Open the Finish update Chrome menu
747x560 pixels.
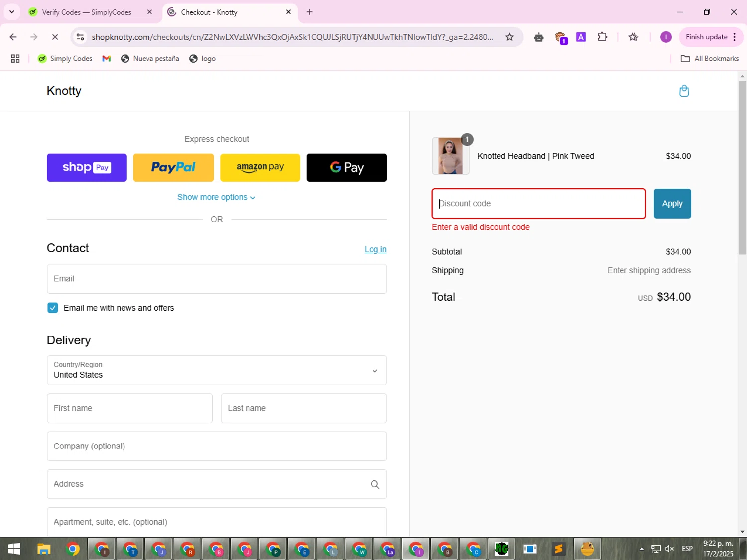tap(711, 37)
